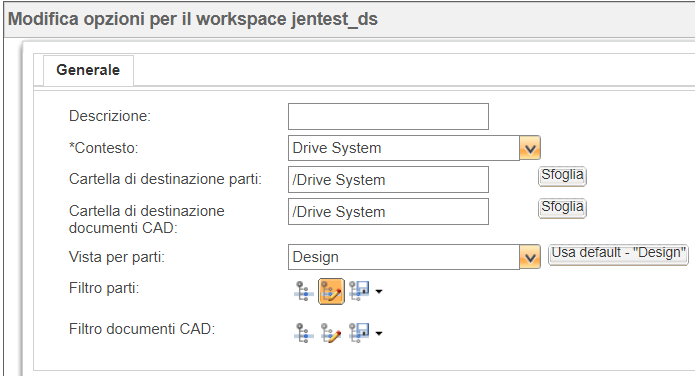Click the edit filter pencil icon for Filtro parti

click(331, 291)
